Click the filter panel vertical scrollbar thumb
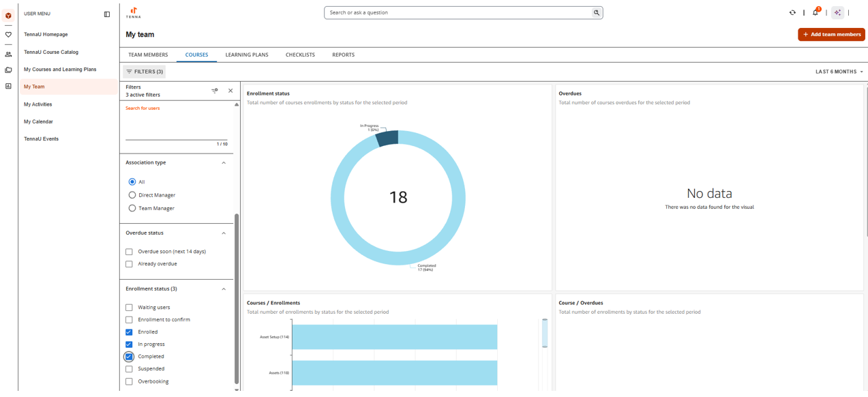Screen dimensions: 868x397 [x=237, y=299]
